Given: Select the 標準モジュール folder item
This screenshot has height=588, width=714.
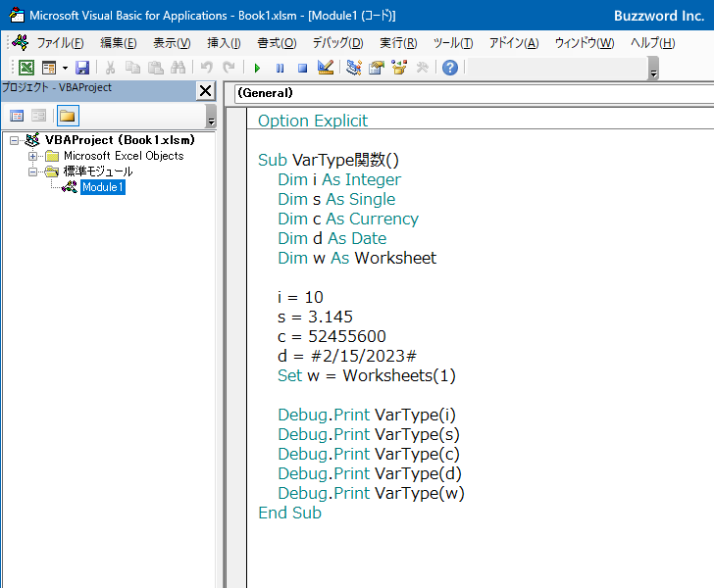Looking at the screenshot, I should click(98, 171).
